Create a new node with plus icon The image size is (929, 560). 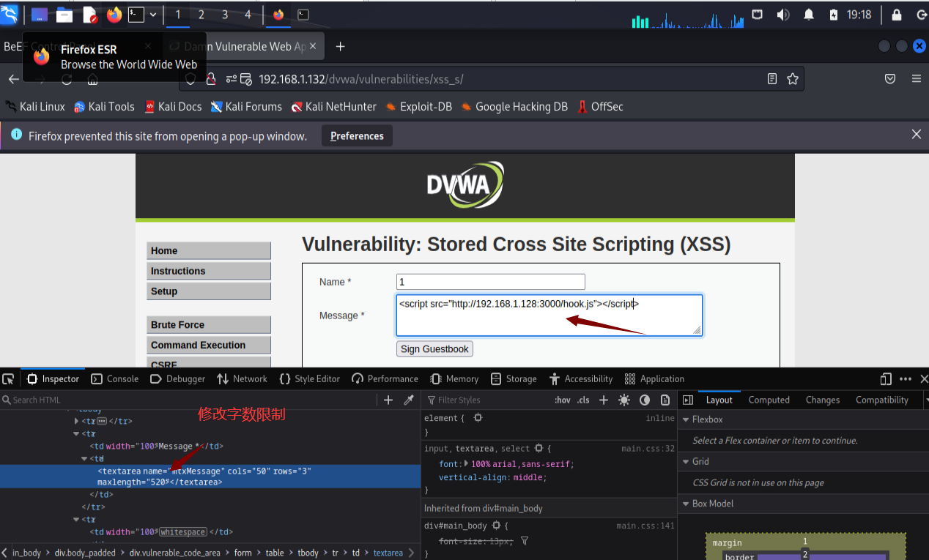pos(389,400)
